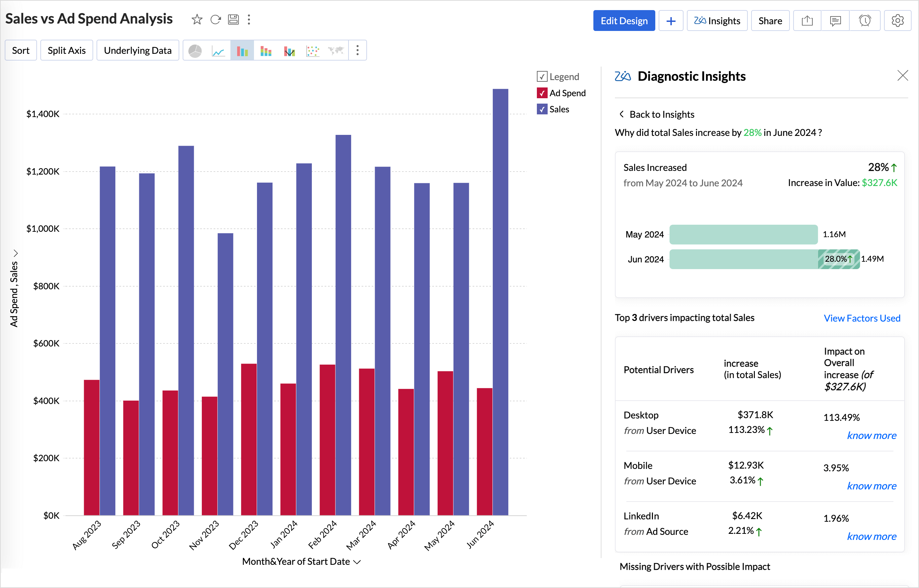Uncheck the Ad Spend legend checkbox
The width and height of the screenshot is (919, 588).
pos(542,93)
